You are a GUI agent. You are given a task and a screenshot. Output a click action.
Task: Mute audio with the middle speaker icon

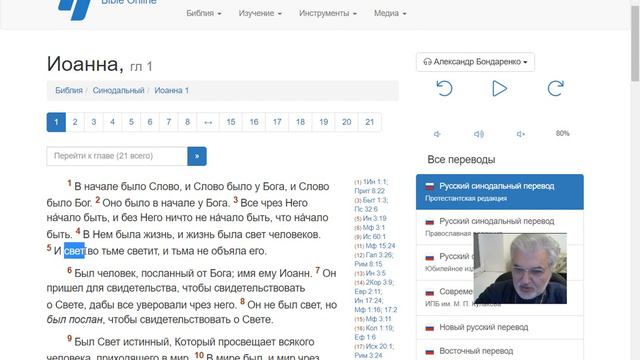[x=479, y=134]
